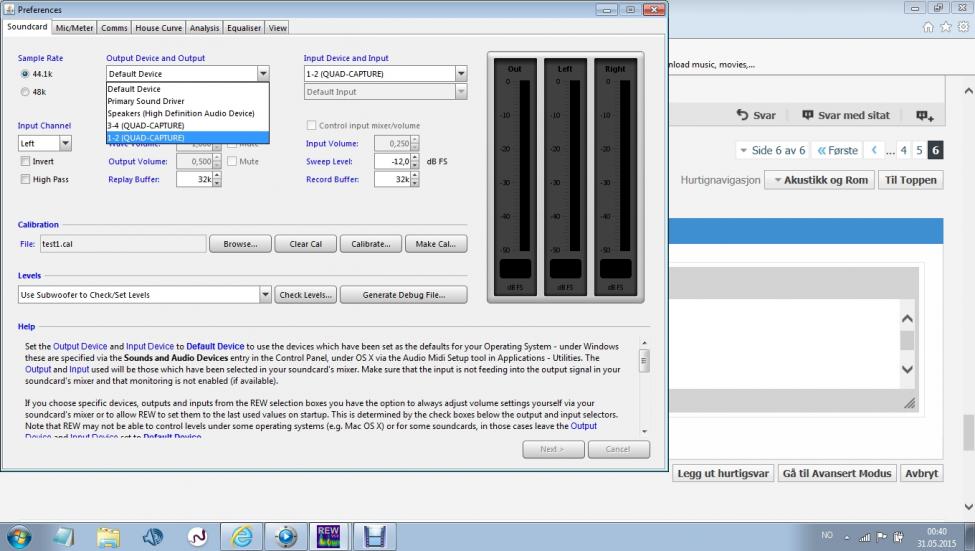This screenshot has height=551, width=975.
Task: Click the Record Buffer 32k field
Action: [x=392, y=179]
